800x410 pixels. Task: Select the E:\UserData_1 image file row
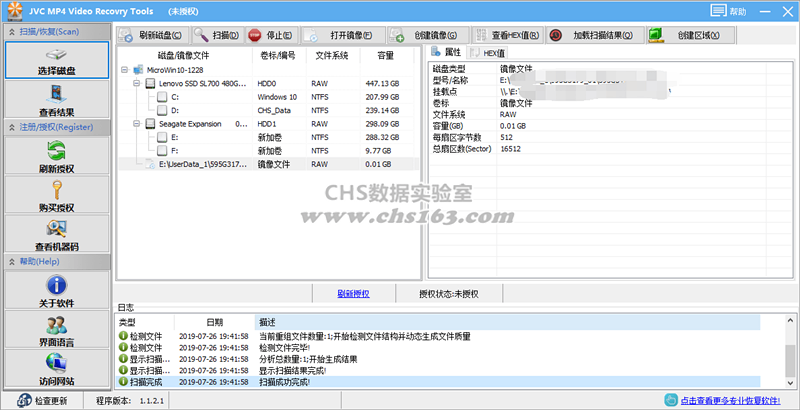coord(268,164)
